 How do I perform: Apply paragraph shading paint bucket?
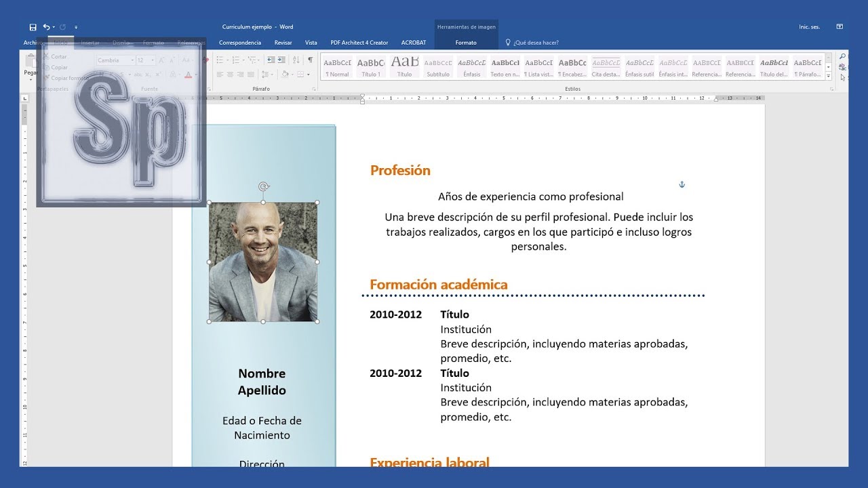285,75
